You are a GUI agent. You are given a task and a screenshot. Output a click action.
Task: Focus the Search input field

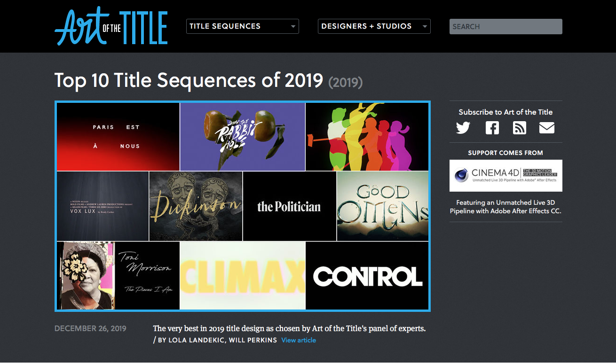tap(506, 27)
